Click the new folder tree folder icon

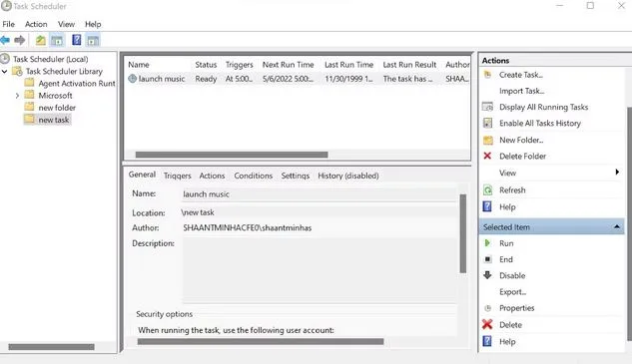pos(29,107)
